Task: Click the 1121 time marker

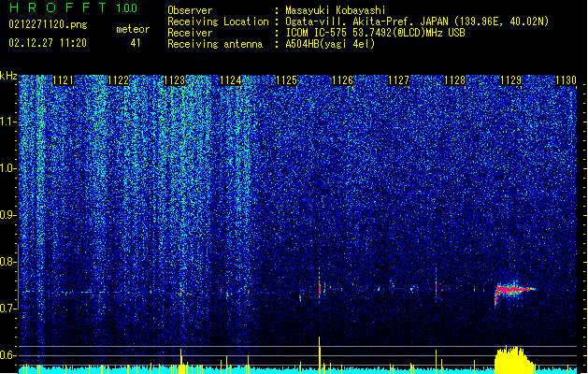Action: (63, 80)
